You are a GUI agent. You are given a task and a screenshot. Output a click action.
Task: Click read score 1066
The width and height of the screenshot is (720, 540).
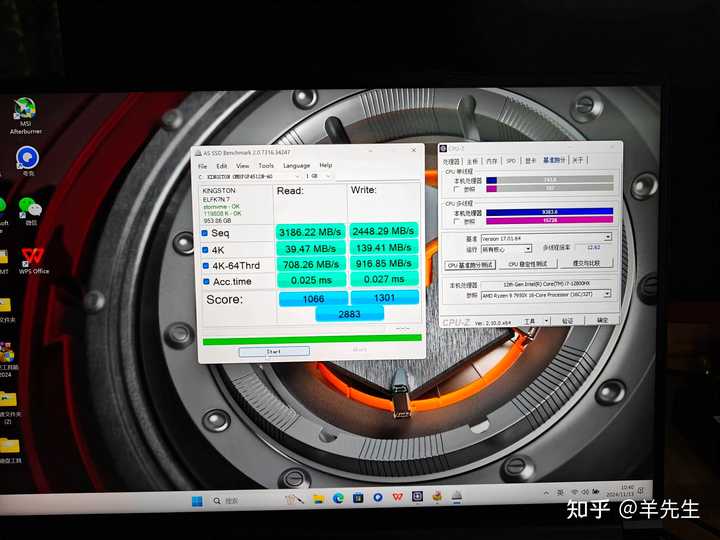pos(313,298)
